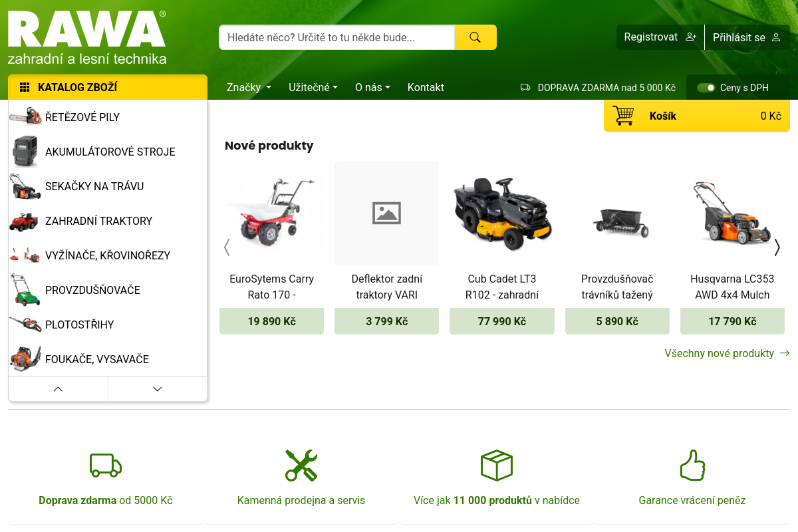Click the mower icon beside Sekačky na trávu

[25, 186]
